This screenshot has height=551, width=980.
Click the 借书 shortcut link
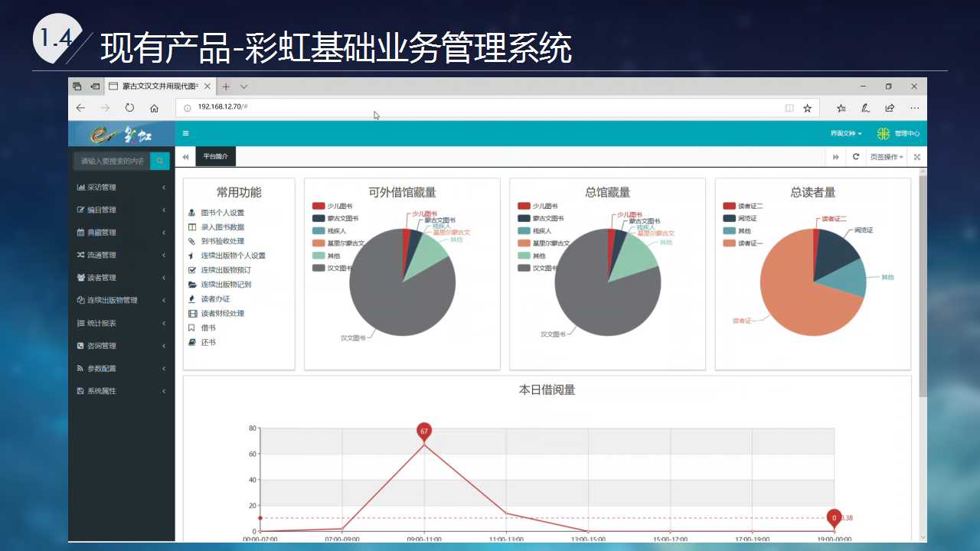coord(207,328)
